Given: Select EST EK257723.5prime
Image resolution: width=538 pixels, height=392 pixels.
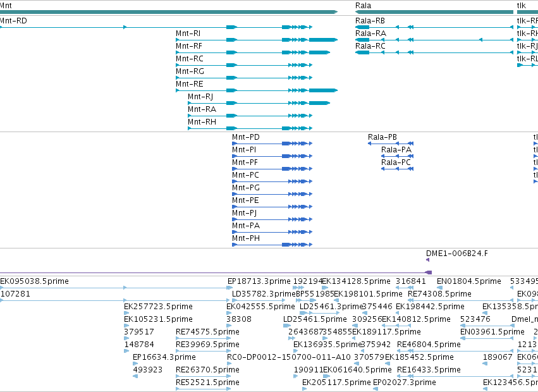Looking at the screenshot, I should [158, 307].
